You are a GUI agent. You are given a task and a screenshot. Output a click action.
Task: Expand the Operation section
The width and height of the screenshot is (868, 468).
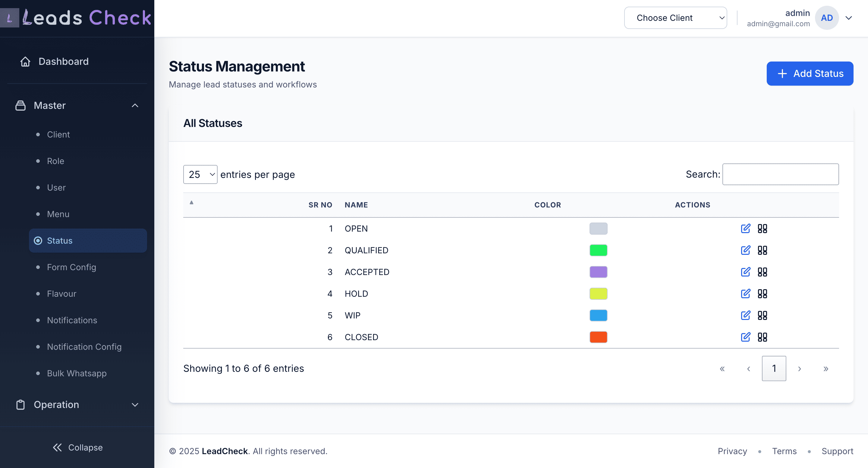click(x=135, y=405)
